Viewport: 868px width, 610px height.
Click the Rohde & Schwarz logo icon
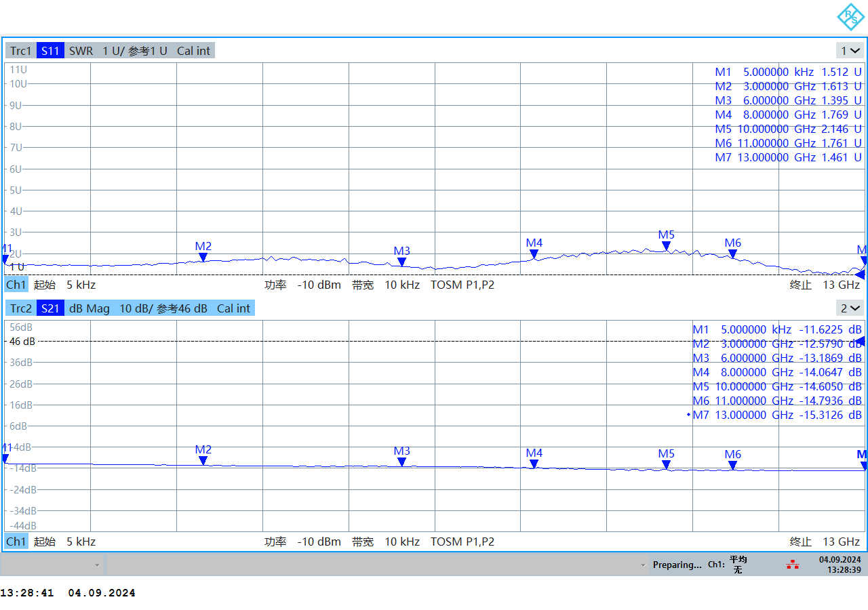point(850,17)
